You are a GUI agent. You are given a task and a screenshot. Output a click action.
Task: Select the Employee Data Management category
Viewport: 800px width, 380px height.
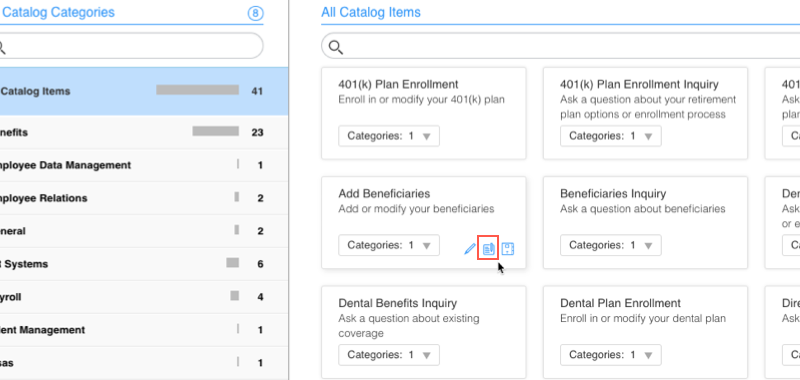144,165
